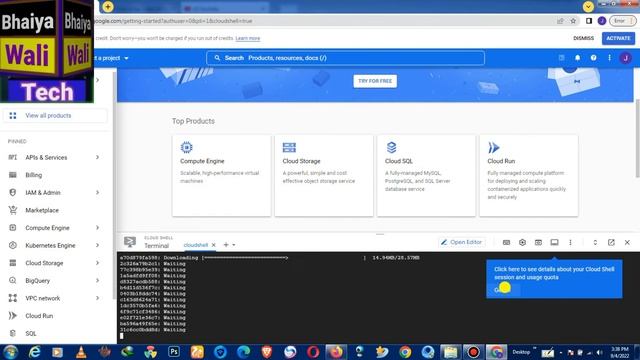Click the products search field
This screenshot has height=360, width=640.
point(345,58)
